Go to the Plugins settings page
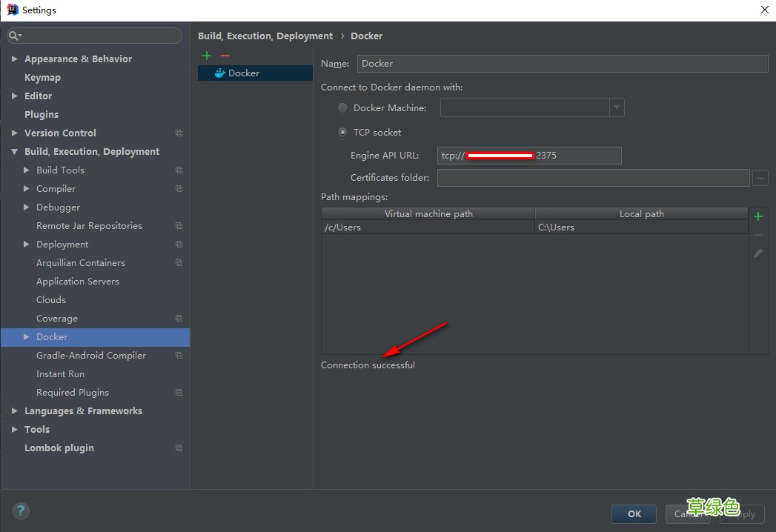Screen dimensions: 776x532 [42, 115]
